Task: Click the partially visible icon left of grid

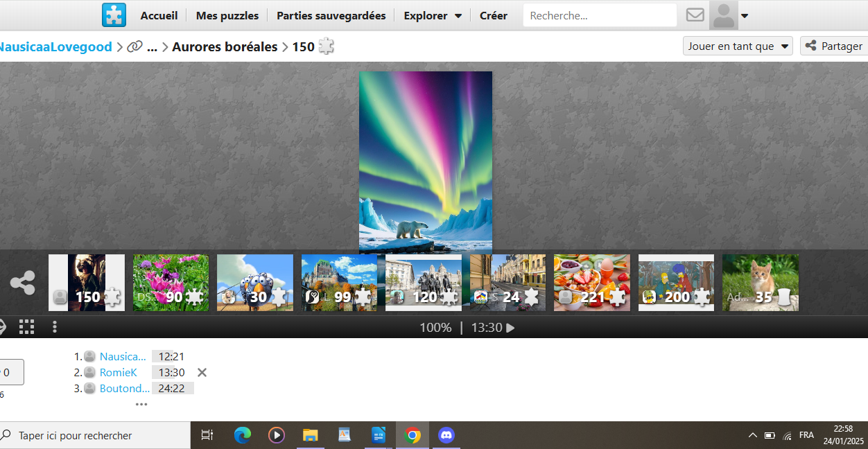Action: click(3, 327)
